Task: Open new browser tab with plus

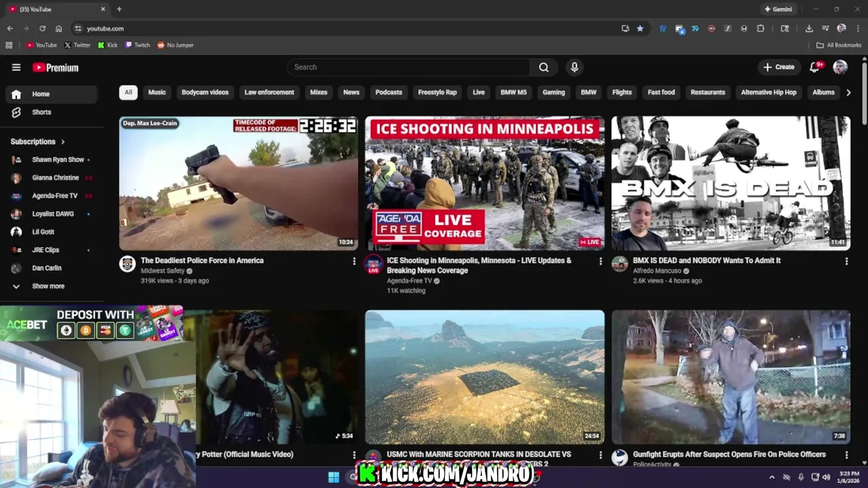Action: [119, 9]
